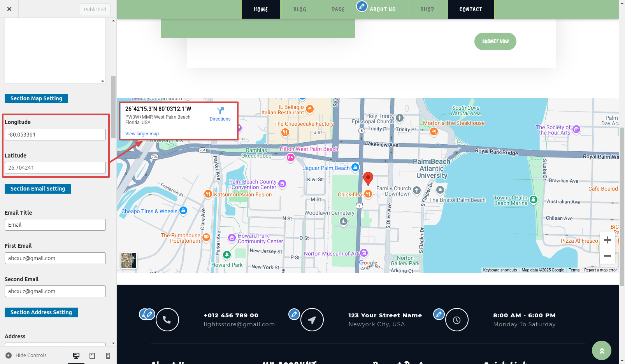Screen dimensions: 625x364
Task: Click the red map location pin
Action: (368, 178)
